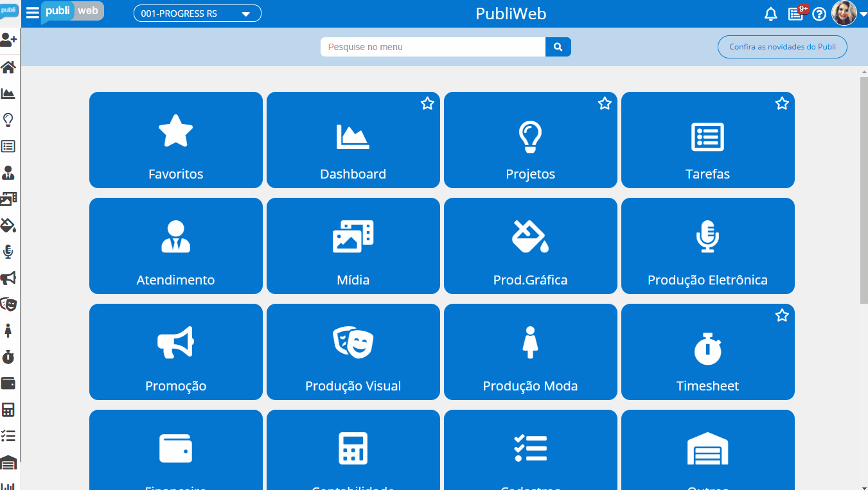Screen dimensions: 868x490
Task: Toggle favorite star on Tarefas tile
Action: (782, 103)
